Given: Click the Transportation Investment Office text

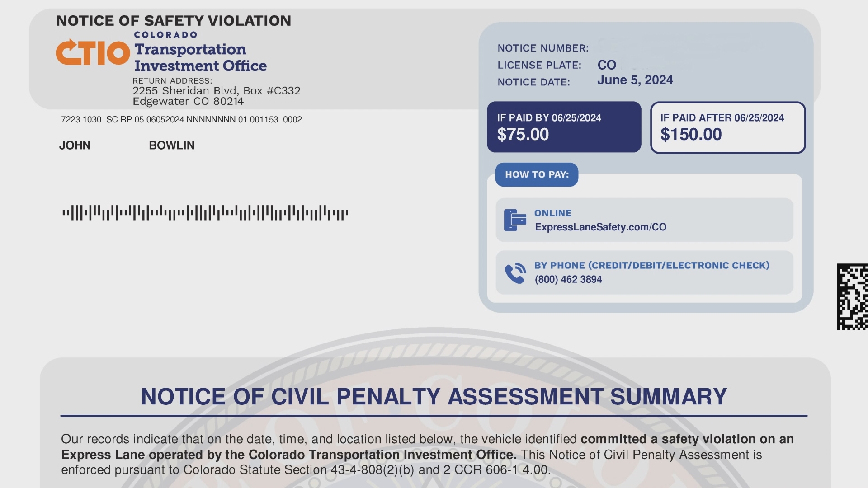Looking at the screenshot, I should tap(200, 57).
